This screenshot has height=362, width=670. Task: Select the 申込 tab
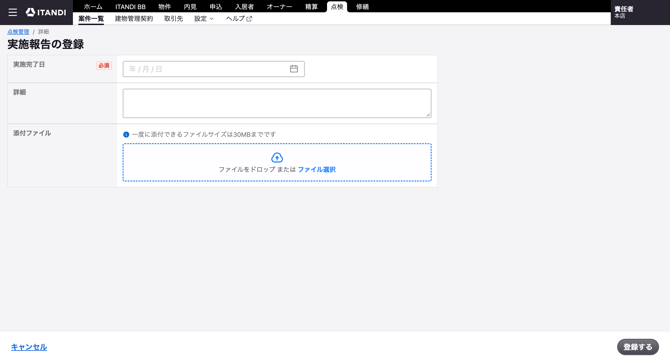[216, 7]
